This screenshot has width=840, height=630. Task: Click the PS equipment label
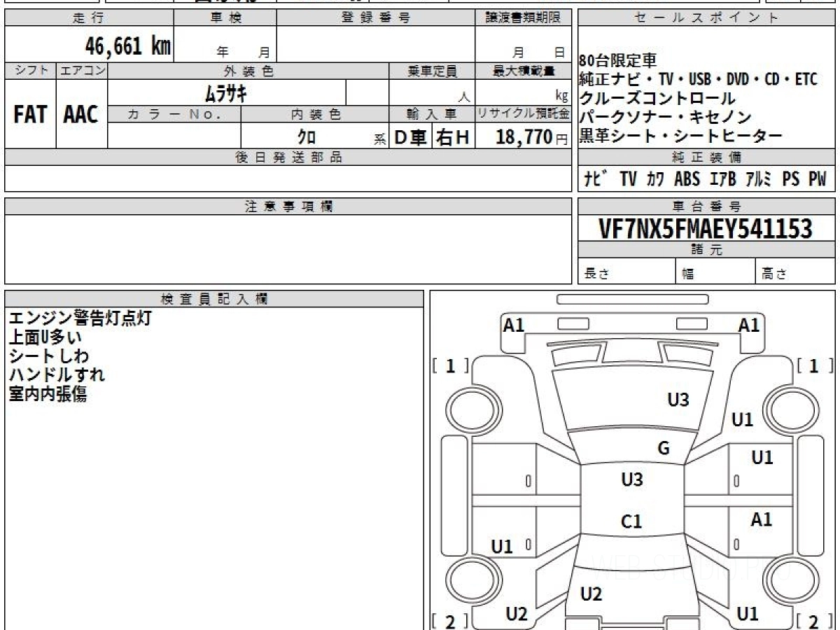(790, 179)
